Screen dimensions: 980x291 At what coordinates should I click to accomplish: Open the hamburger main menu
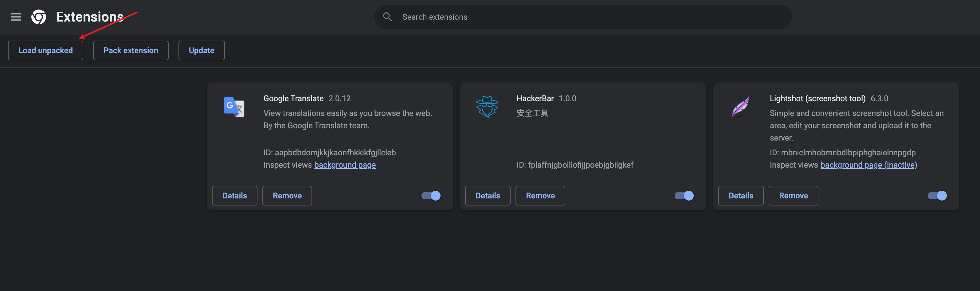16,17
